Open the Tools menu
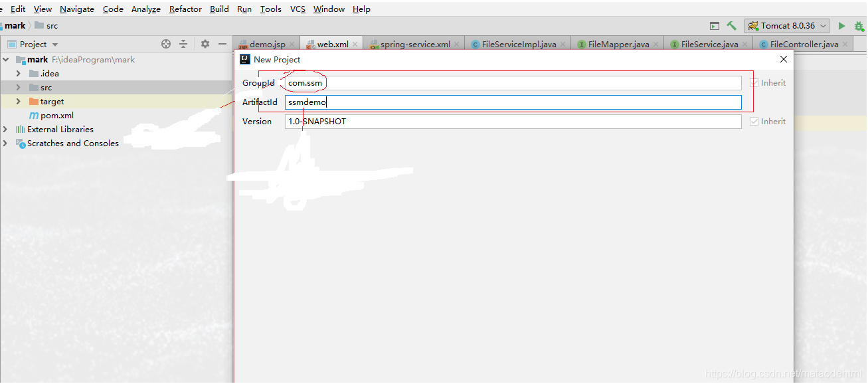Image resolution: width=868 pixels, height=386 pixels. click(271, 9)
